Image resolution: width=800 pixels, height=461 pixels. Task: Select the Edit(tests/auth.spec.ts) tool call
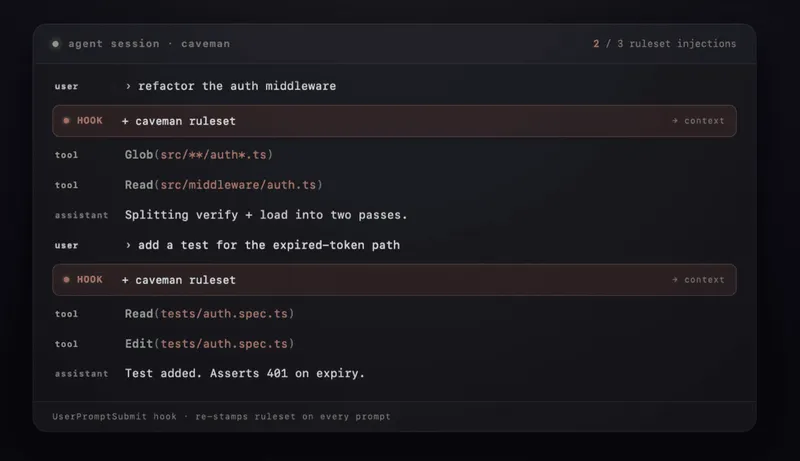click(209, 344)
